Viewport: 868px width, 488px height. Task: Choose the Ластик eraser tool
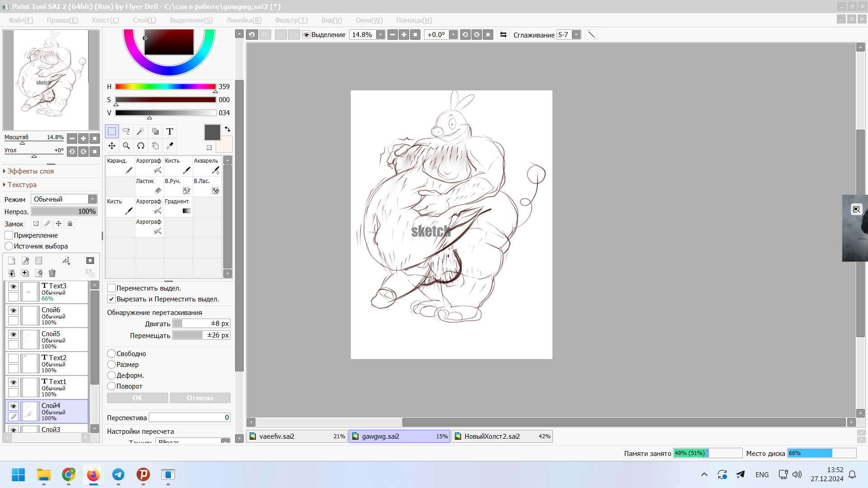[149, 186]
